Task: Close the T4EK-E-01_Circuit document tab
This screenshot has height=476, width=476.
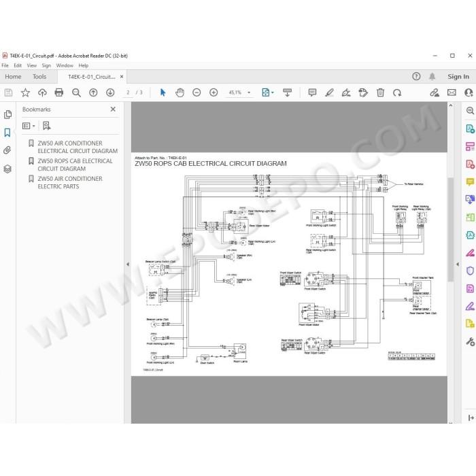Action: pyautogui.click(x=122, y=77)
